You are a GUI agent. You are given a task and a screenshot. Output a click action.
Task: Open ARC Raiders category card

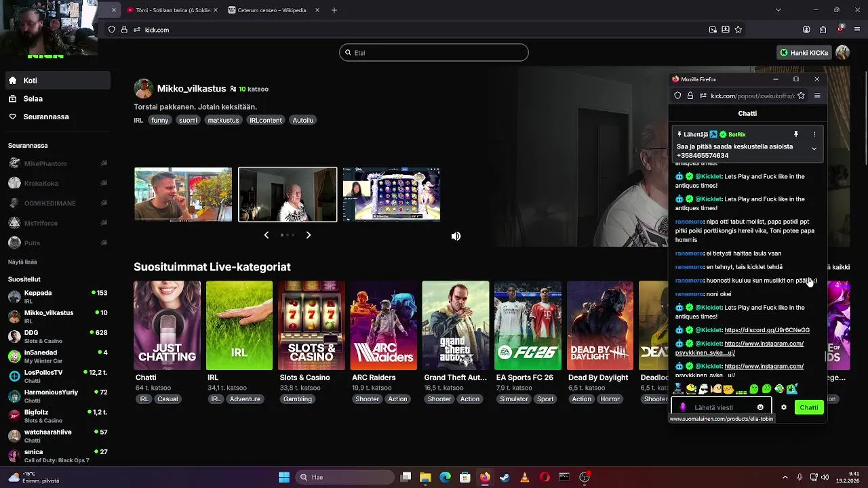pos(383,325)
